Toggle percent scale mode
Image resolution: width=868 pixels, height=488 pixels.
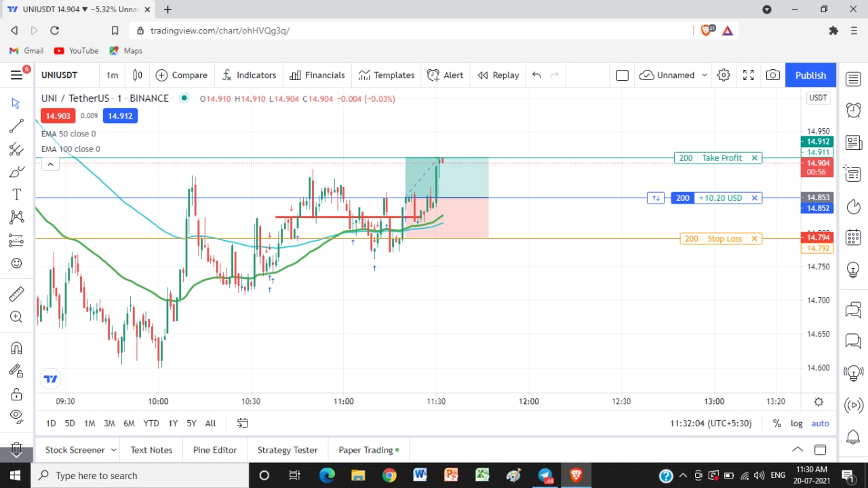pyautogui.click(x=777, y=423)
